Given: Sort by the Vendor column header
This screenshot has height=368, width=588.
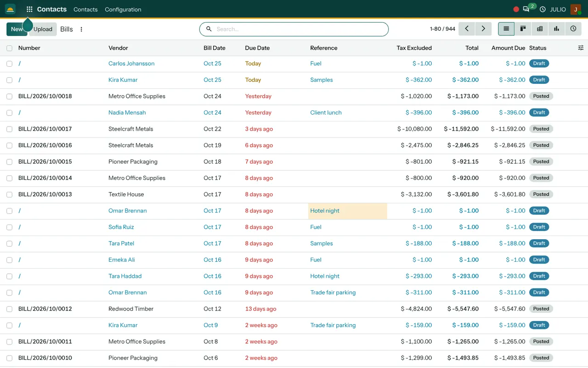Looking at the screenshot, I should 118,48.
